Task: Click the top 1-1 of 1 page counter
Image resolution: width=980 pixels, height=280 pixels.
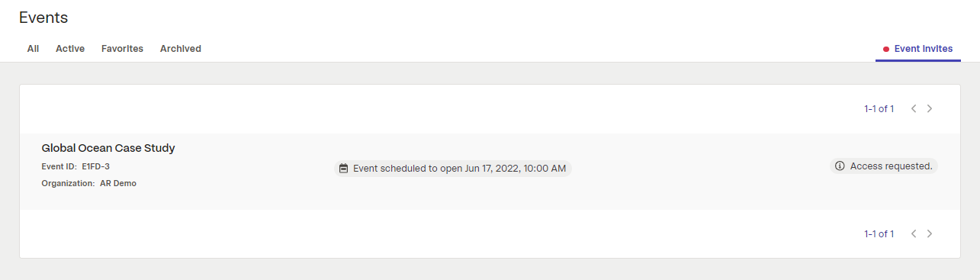Action: click(879, 108)
